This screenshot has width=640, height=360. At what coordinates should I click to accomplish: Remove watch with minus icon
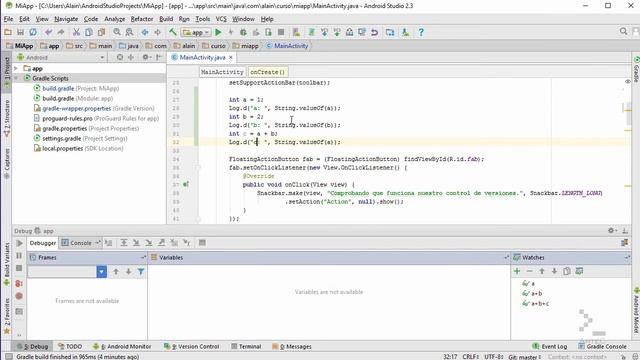click(529, 271)
